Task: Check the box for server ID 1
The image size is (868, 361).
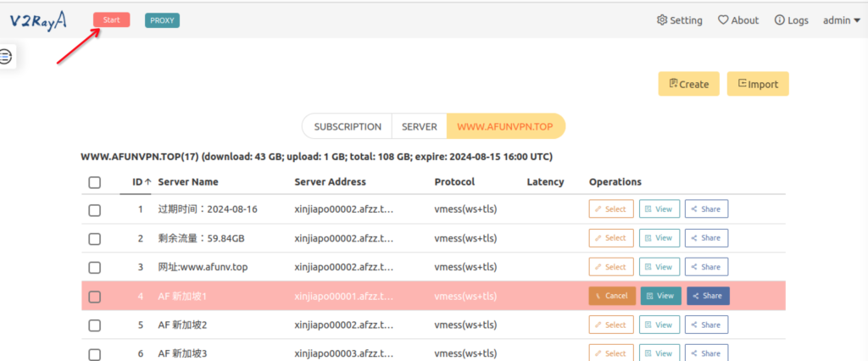Action: (x=94, y=209)
